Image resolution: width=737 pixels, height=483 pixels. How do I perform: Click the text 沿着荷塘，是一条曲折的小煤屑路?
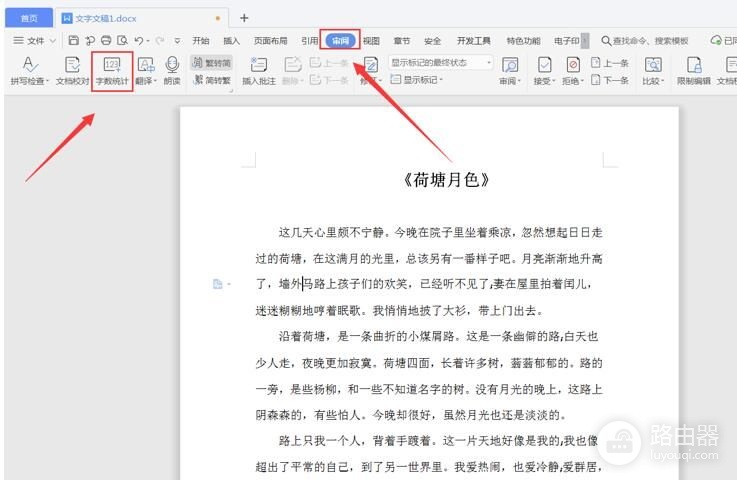(367, 336)
